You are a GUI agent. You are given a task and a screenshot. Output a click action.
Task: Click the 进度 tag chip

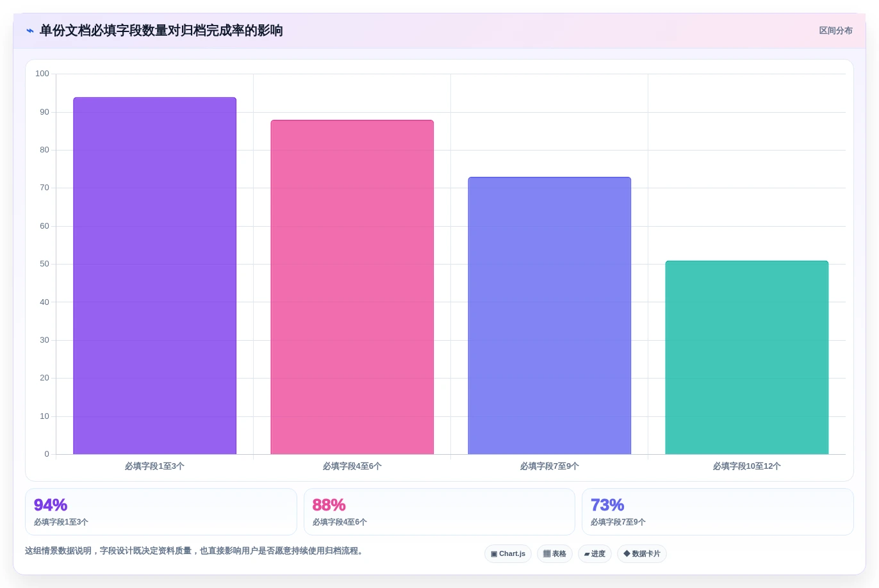tap(595, 554)
